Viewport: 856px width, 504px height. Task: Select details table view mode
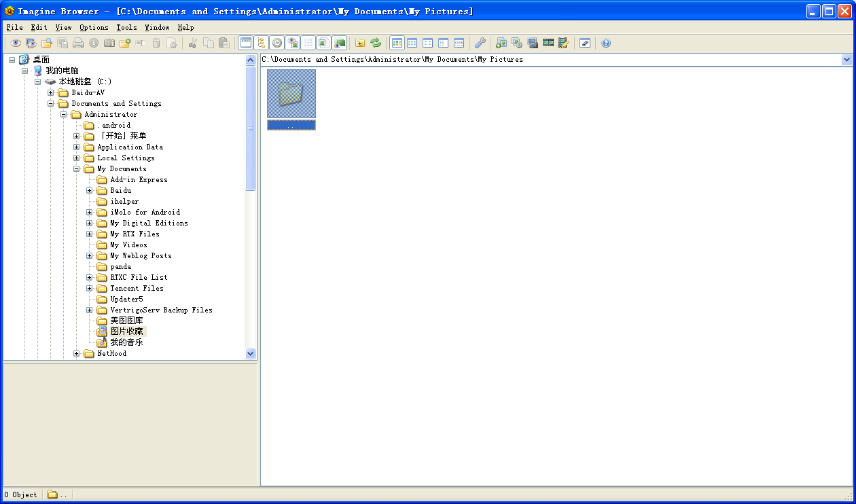(459, 43)
